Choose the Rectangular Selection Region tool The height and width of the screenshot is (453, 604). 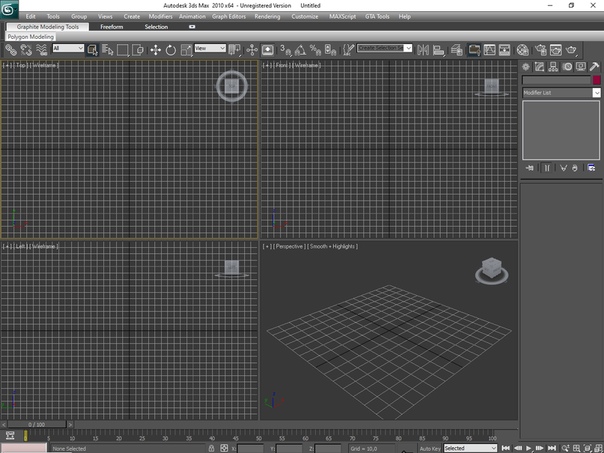(x=122, y=50)
